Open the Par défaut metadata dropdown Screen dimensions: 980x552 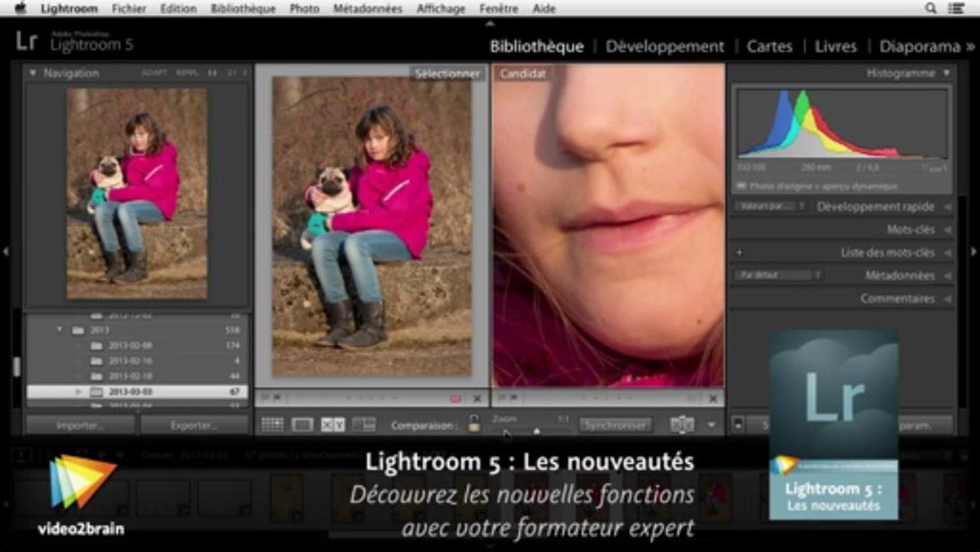778,275
